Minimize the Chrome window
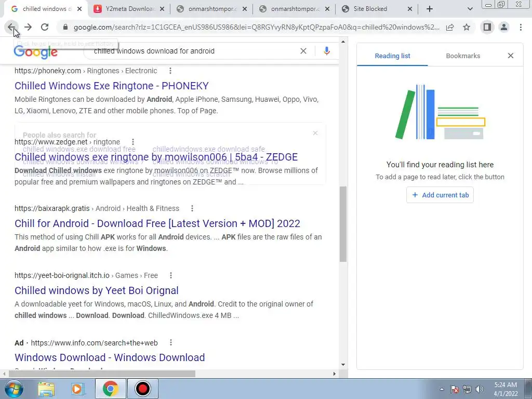This screenshot has height=399, width=532. [488, 5]
